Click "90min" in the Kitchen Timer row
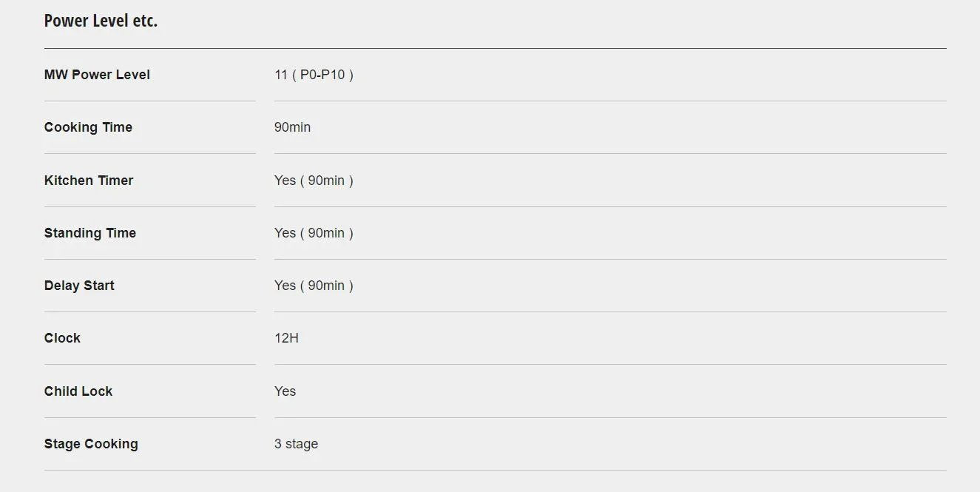980x492 pixels. (326, 181)
